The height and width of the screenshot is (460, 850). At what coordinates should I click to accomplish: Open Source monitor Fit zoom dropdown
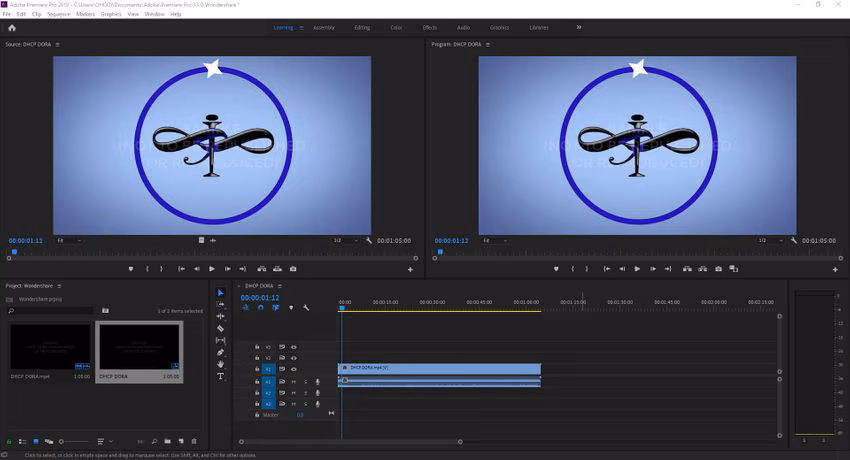pos(69,241)
